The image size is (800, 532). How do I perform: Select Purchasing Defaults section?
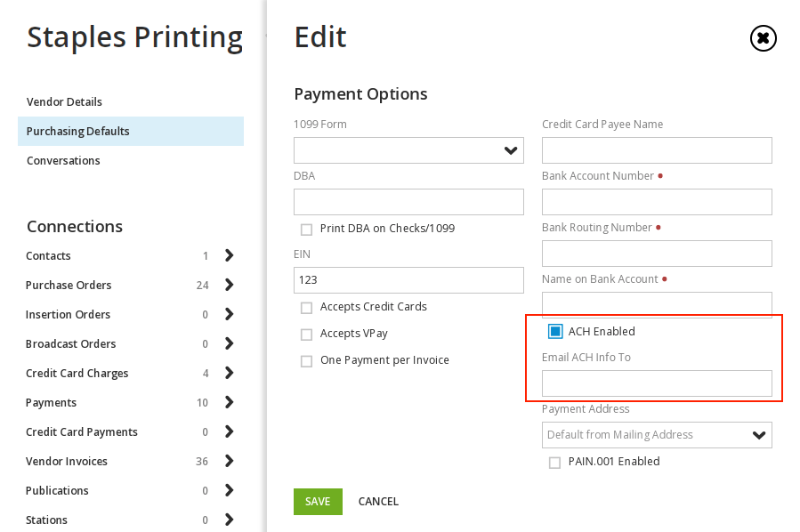131,131
